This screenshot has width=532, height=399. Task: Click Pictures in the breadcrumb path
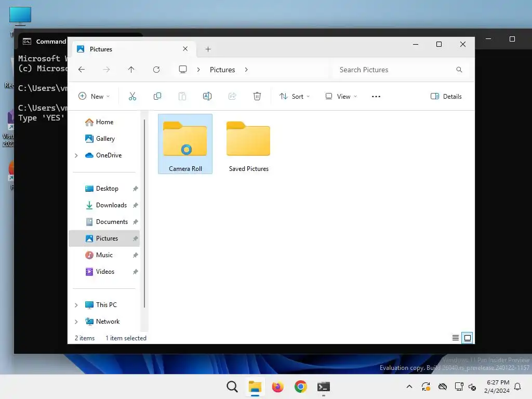pyautogui.click(x=222, y=70)
